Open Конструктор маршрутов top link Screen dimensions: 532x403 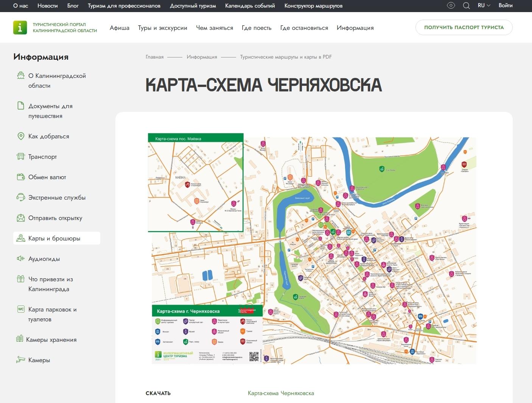314,6
